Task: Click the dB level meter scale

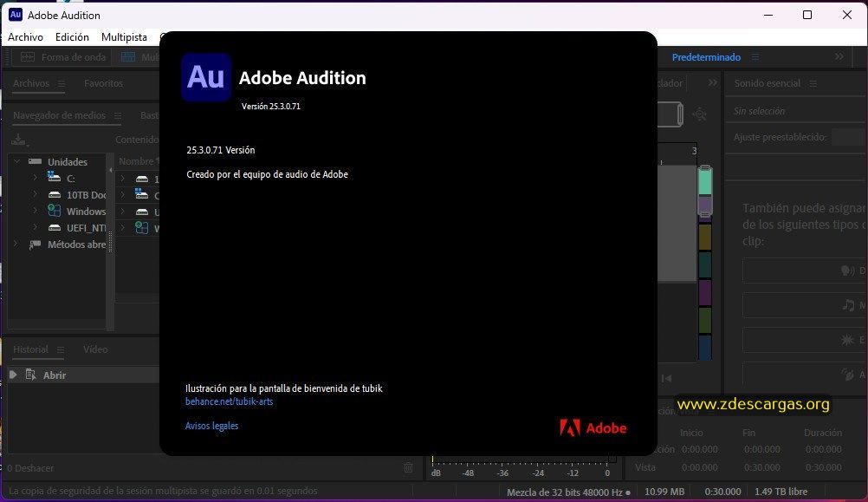Action: coord(523,467)
